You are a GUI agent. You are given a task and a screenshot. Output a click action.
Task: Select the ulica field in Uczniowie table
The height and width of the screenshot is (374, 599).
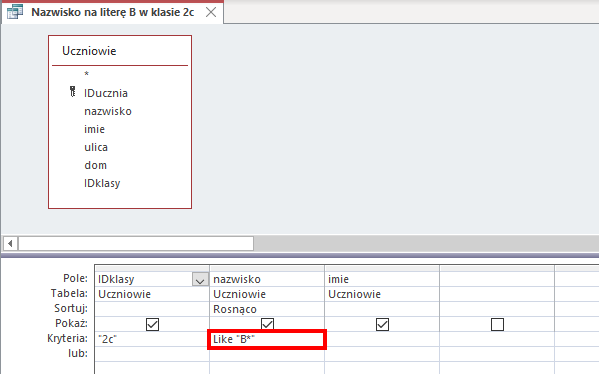click(96, 147)
